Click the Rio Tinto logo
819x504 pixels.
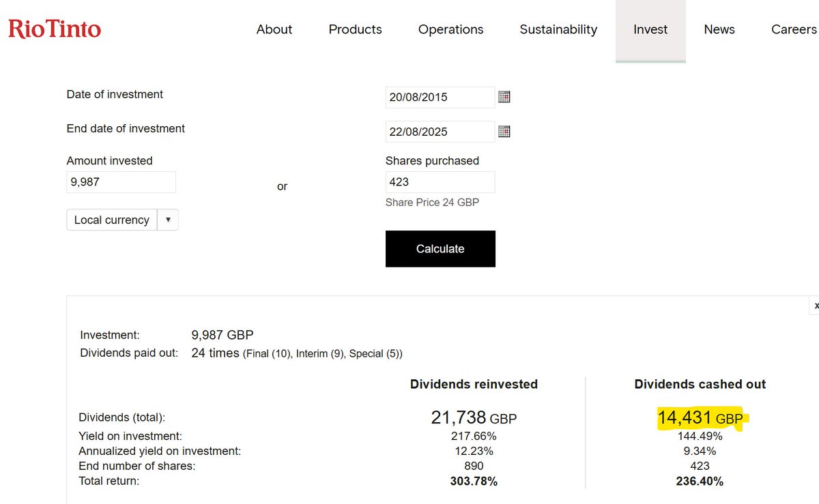pyautogui.click(x=55, y=29)
